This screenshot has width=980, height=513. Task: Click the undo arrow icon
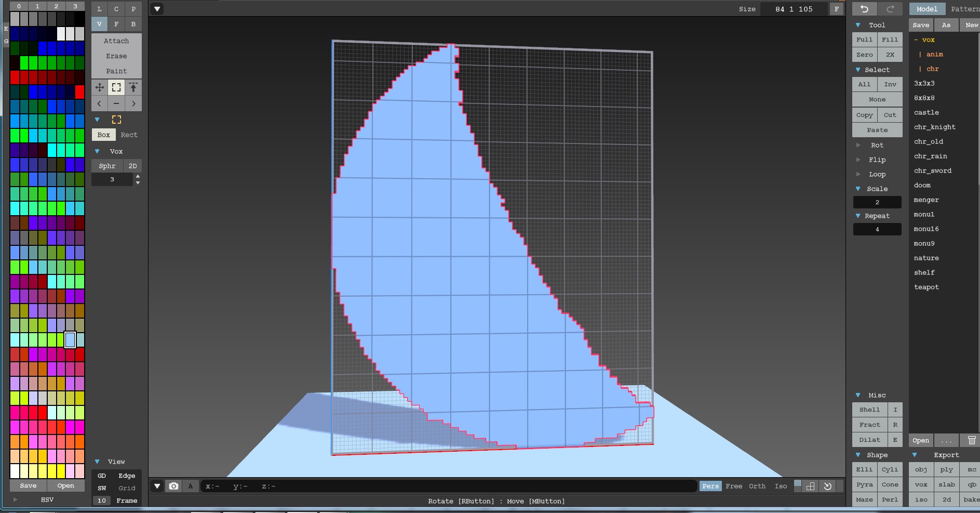864,9
